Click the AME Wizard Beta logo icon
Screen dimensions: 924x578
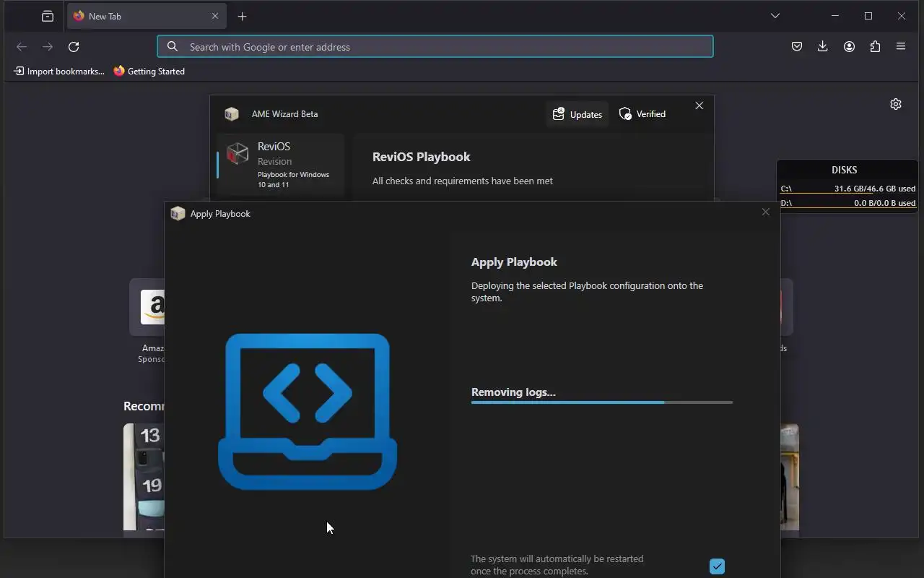coord(232,114)
